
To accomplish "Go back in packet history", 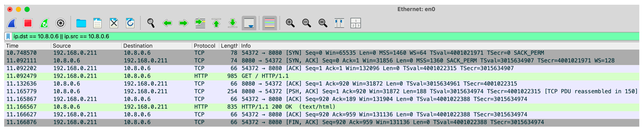I will [167, 23].
